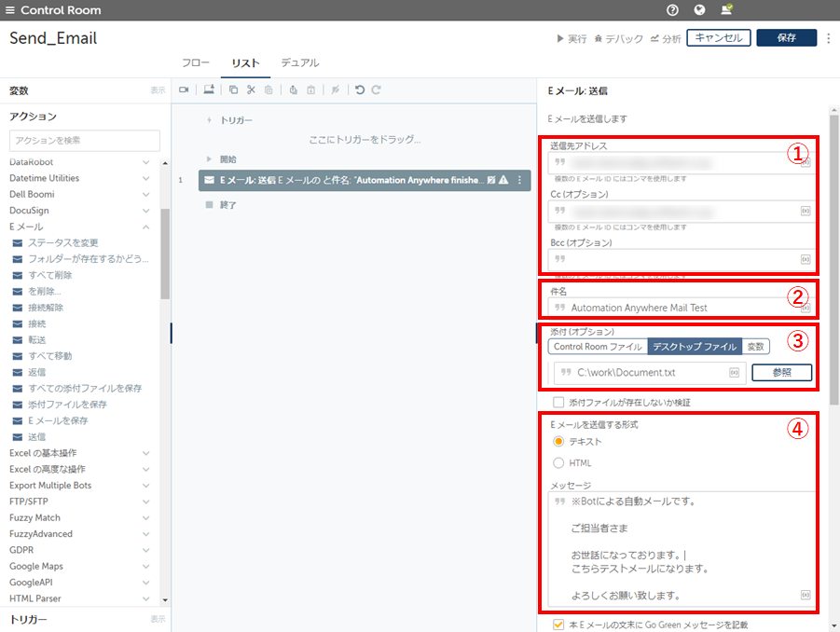Expand the DocuSign action group
The height and width of the screenshot is (632, 840).
click(145, 211)
